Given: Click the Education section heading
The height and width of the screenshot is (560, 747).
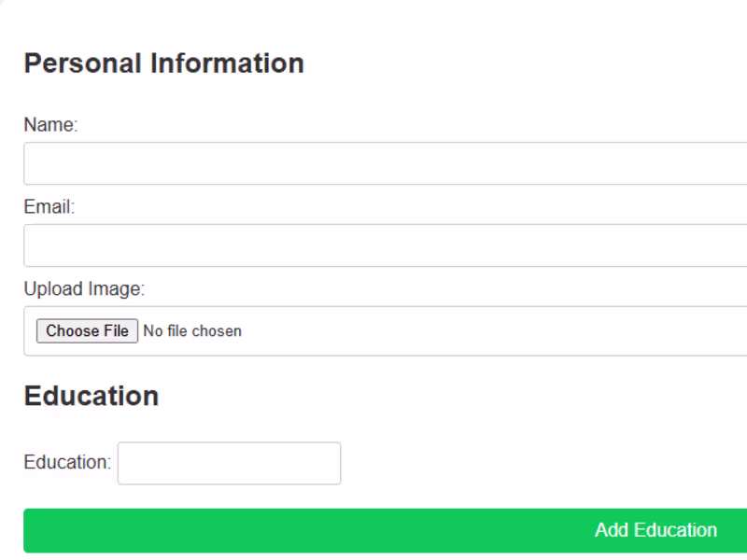Looking at the screenshot, I should [91, 396].
